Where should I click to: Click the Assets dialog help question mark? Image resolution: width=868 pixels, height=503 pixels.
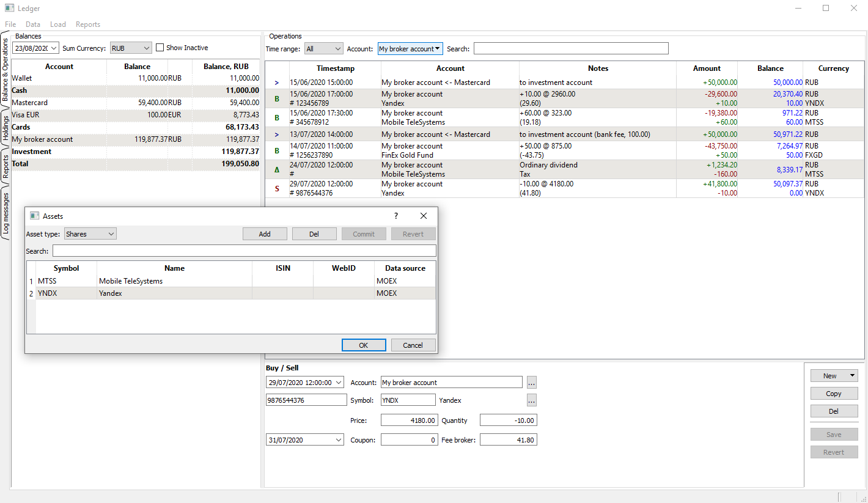[395, 216]
